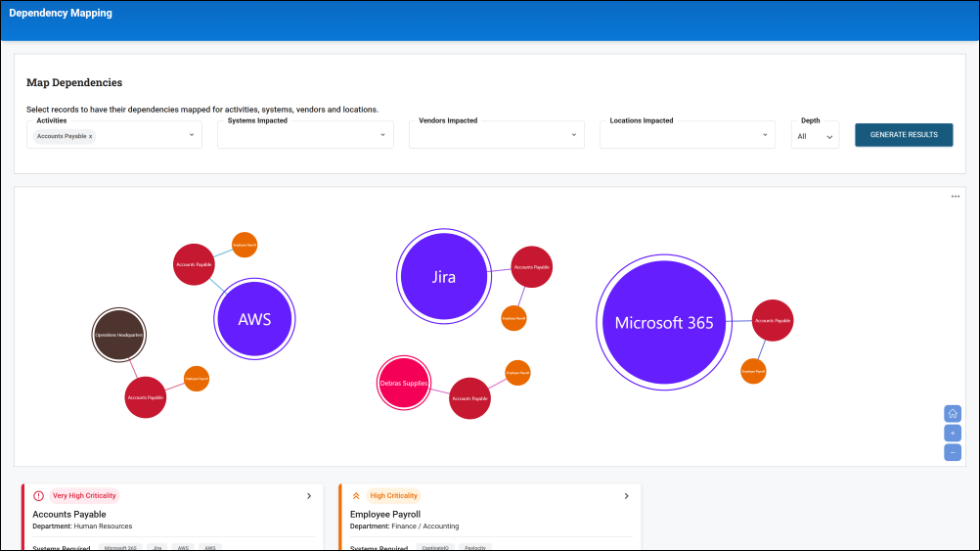Open the Vendors Impacted dropdown
Viewport: 980px width, 551px height.
tap(573, 135)
